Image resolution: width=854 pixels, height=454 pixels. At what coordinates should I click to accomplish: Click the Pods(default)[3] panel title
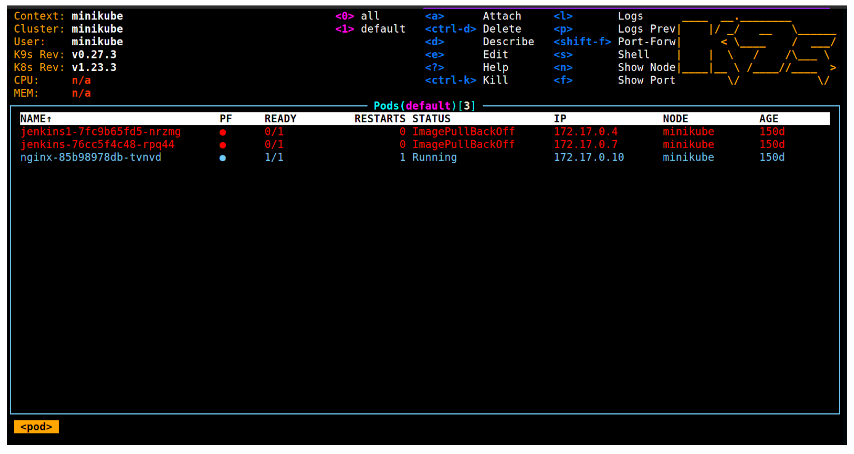pyautogui.click(x=425, y=106)
